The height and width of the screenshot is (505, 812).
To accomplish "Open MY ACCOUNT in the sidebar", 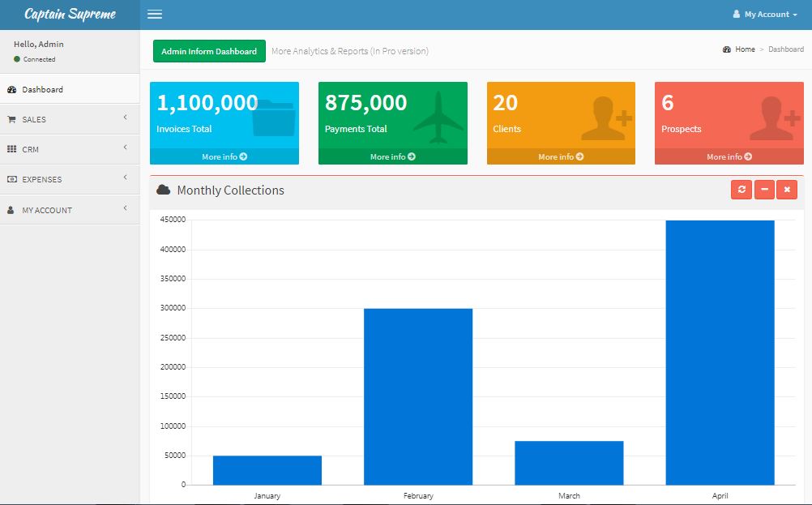I will 70,210.
